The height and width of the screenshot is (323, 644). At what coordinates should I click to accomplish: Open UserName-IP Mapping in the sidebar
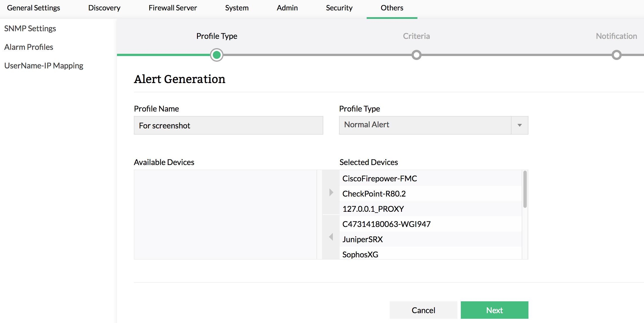44,66
